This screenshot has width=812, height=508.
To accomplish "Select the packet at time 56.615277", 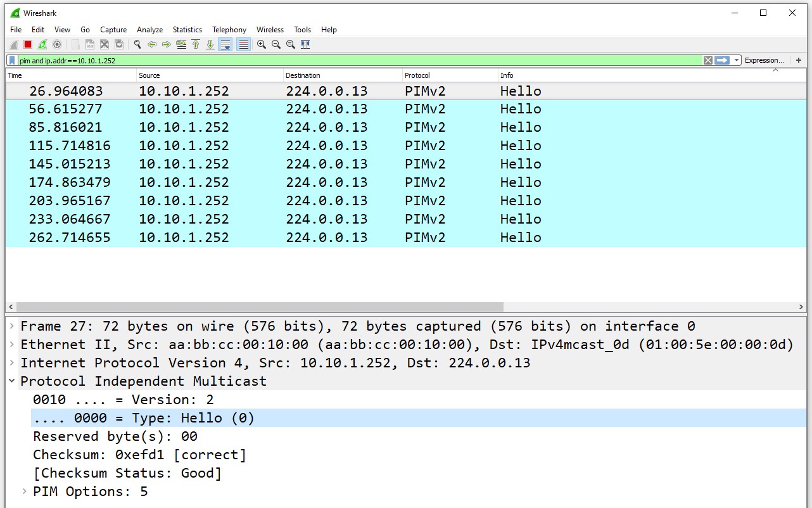I will click(x=406, y=109).
